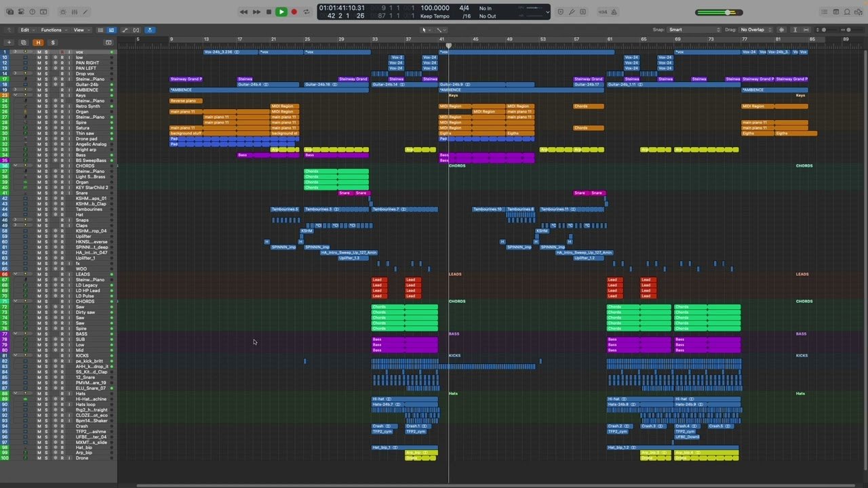Image resolution: width=868 pixels, height=488 pixels.
Task: Expand the Drop vox track stack
Action: 15,73
